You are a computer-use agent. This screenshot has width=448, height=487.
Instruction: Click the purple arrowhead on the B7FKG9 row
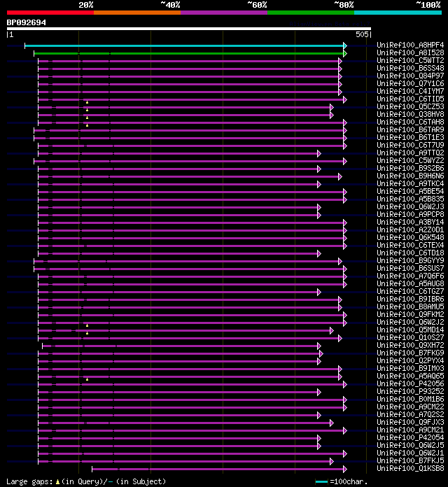(321, 354)
